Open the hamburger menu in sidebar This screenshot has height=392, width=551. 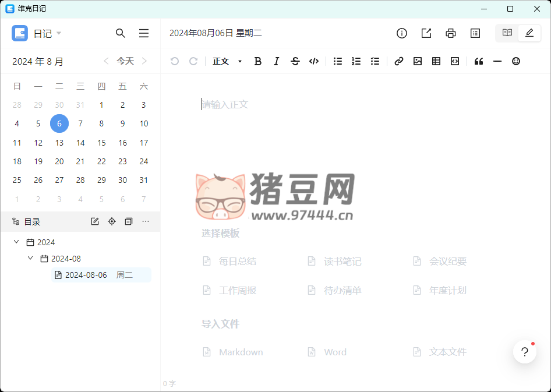click(x=144, y=33)
